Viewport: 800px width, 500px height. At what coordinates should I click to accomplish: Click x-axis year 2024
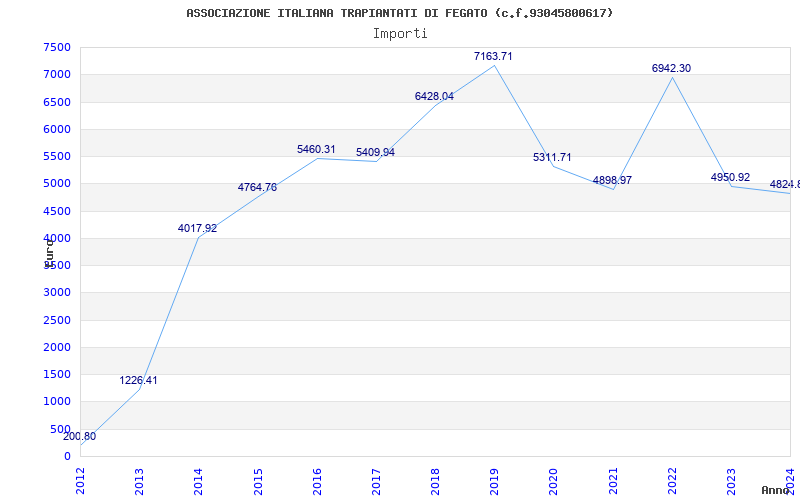(x=790, y=481)
